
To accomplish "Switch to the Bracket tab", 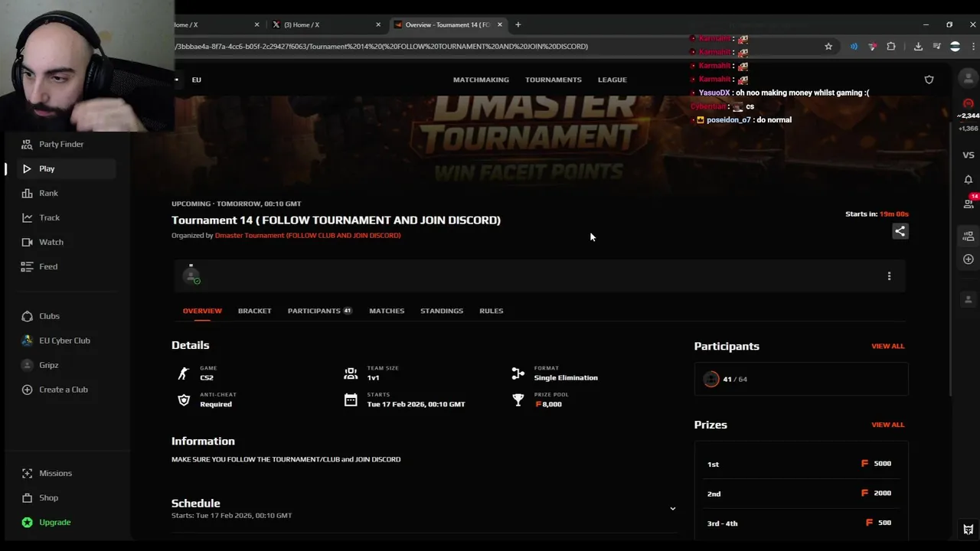I will point(254,311).
